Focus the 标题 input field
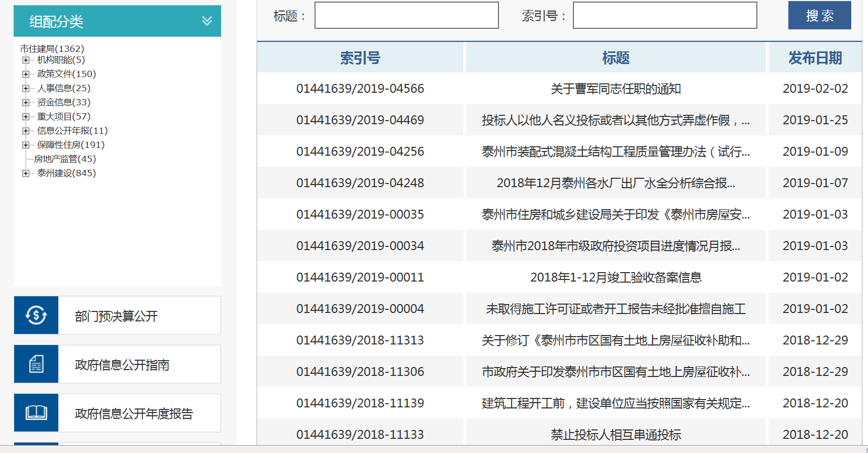 tap(406, 16)
